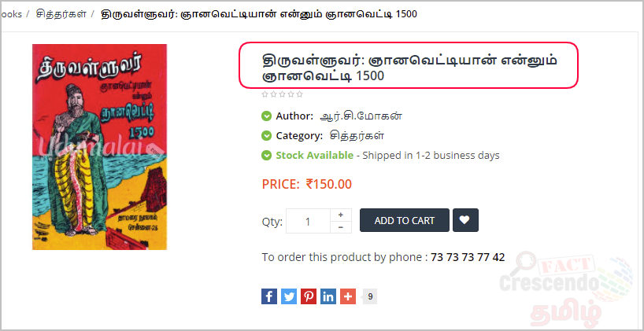Decrease quantity with minus stepper
The width and height of the screenshot is (644, 331).
tap(341, 227)
